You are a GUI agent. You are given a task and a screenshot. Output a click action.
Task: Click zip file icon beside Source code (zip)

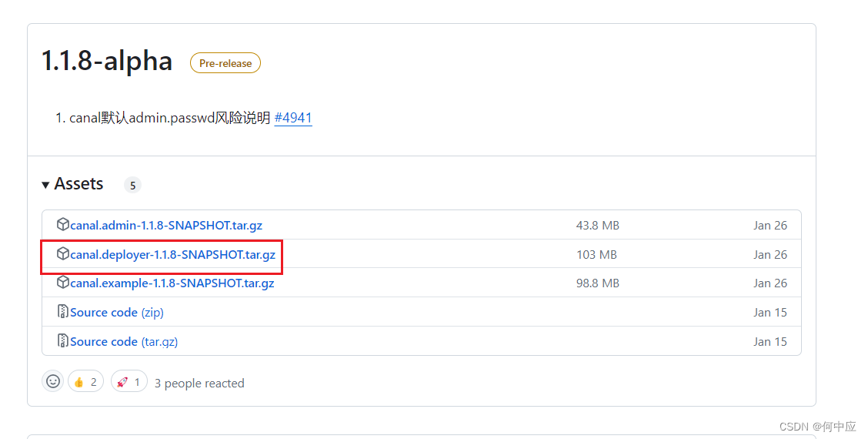click(x=62, y=311)
